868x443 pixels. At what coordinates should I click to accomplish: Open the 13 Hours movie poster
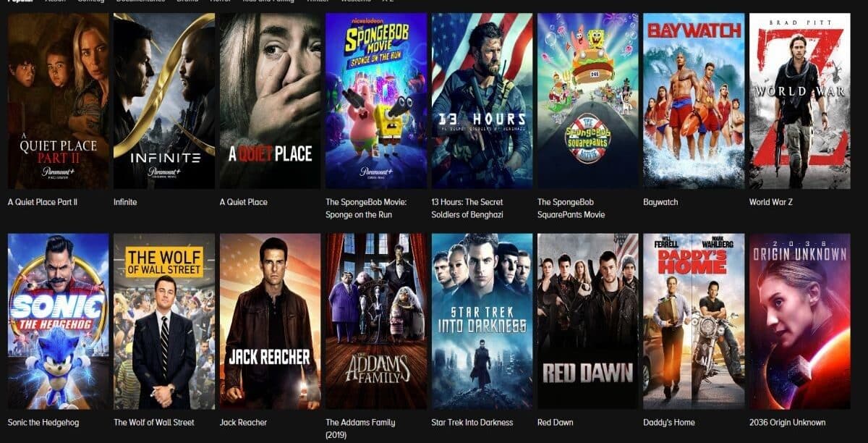click(482, 101)
